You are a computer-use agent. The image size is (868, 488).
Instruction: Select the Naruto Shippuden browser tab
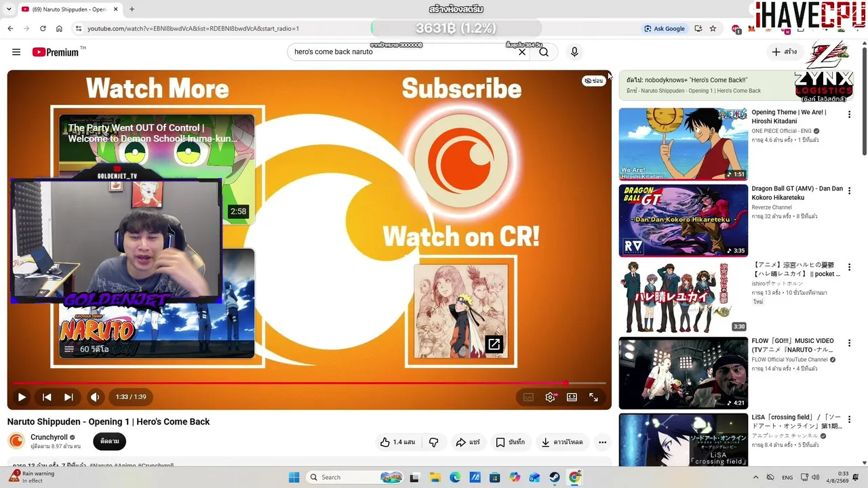pos(70,9)
